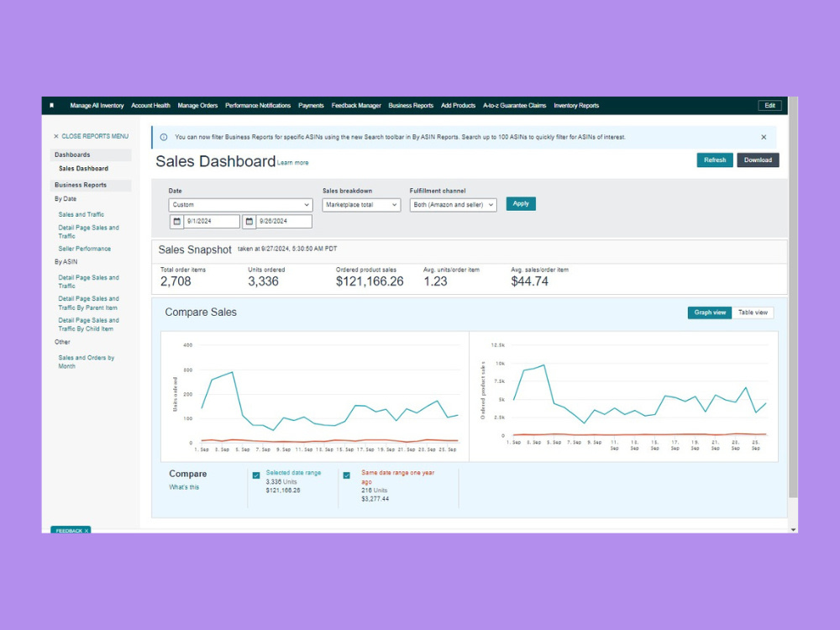Open Feedback Manager

356,106
